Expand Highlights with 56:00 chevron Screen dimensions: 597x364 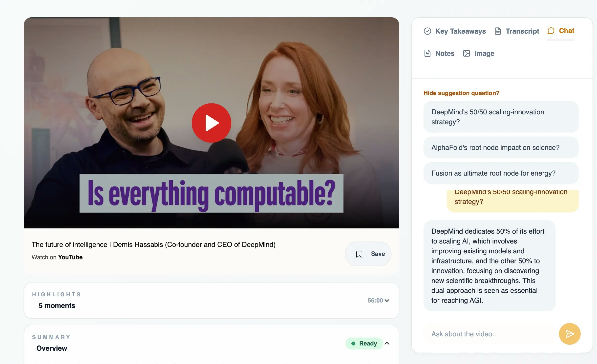[387, 301]
